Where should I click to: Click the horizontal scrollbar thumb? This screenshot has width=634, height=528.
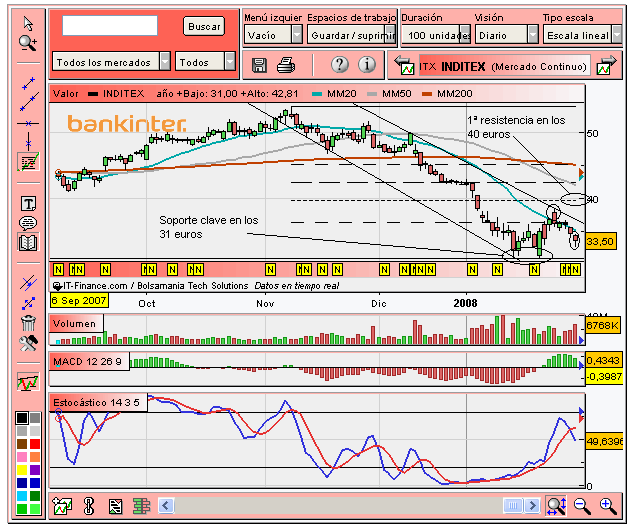513,505
